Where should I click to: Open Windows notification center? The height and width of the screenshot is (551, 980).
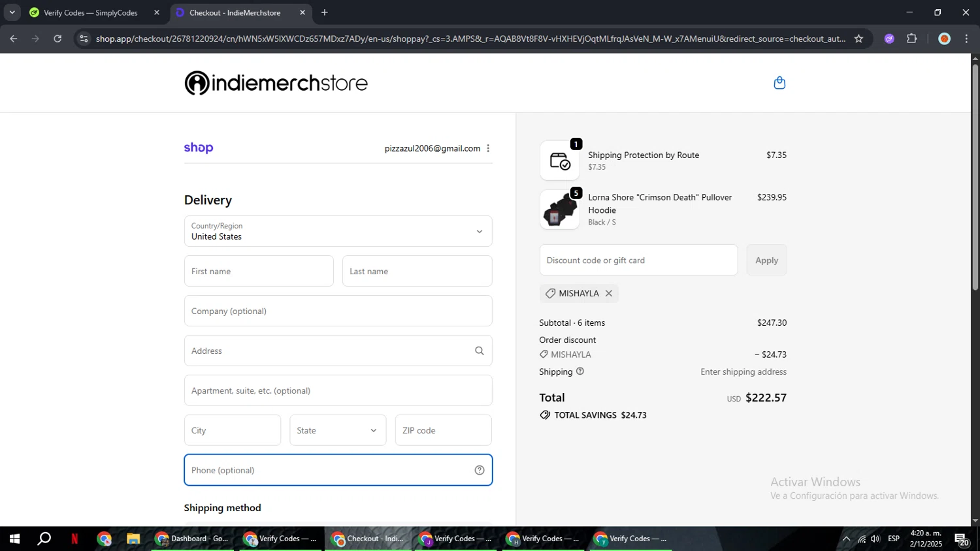[962, 539]
